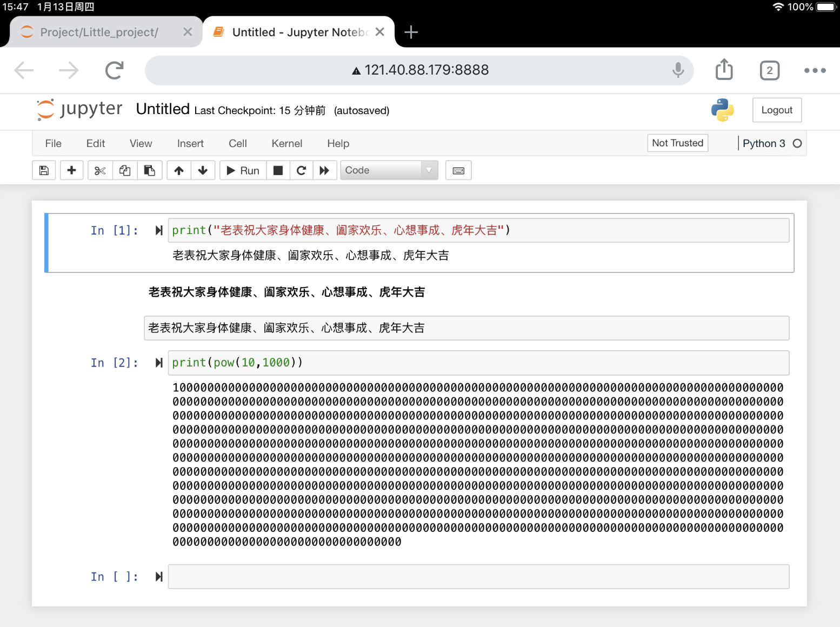
Task: Click the output of the first print cell
Action: coord(311,256)
